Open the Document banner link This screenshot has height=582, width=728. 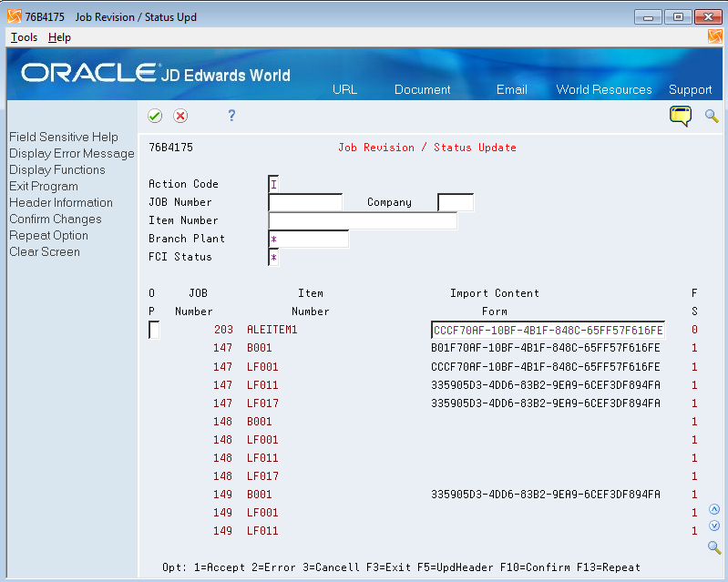coord(422,89)
